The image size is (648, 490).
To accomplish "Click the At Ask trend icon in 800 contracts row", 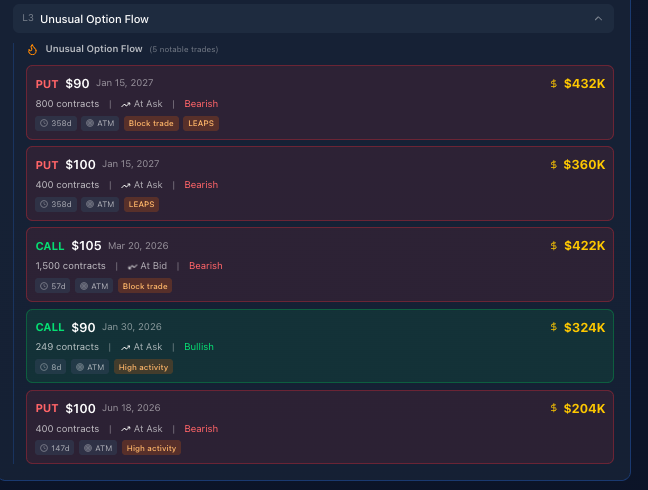I will 126,104.
